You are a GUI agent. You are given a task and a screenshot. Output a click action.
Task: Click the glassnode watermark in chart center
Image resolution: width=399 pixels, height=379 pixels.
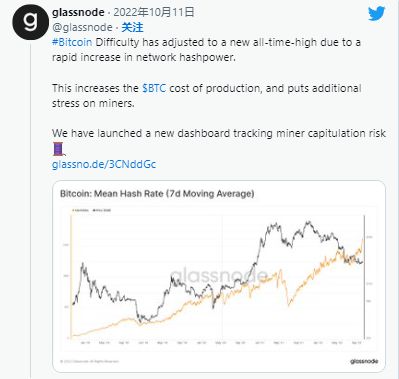tap(219, 275)
